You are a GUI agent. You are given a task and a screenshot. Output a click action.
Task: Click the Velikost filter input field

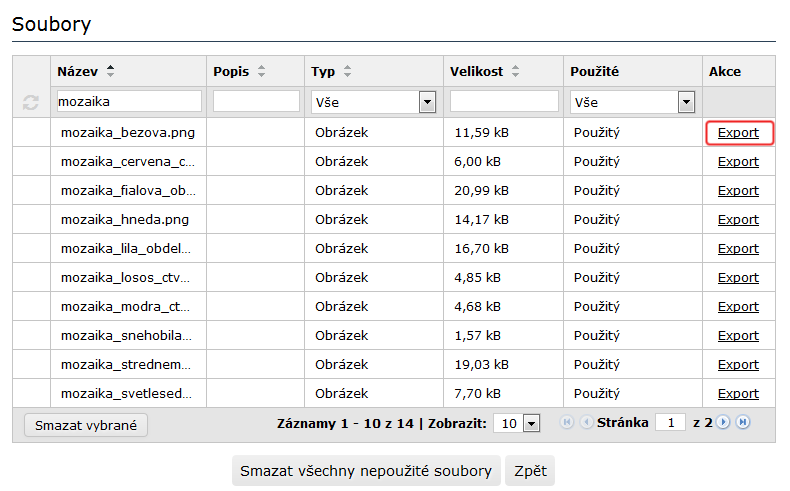(504, 102)
